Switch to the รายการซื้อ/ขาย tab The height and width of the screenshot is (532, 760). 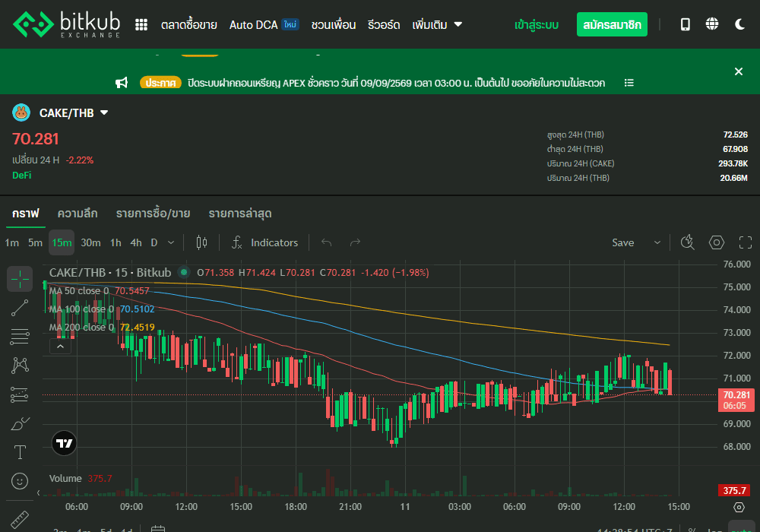153,214
